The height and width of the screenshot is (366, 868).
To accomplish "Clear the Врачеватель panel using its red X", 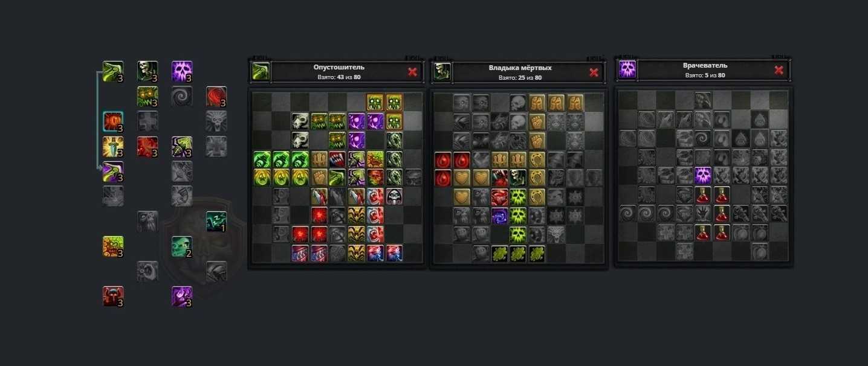I will [x=779, y=70].
